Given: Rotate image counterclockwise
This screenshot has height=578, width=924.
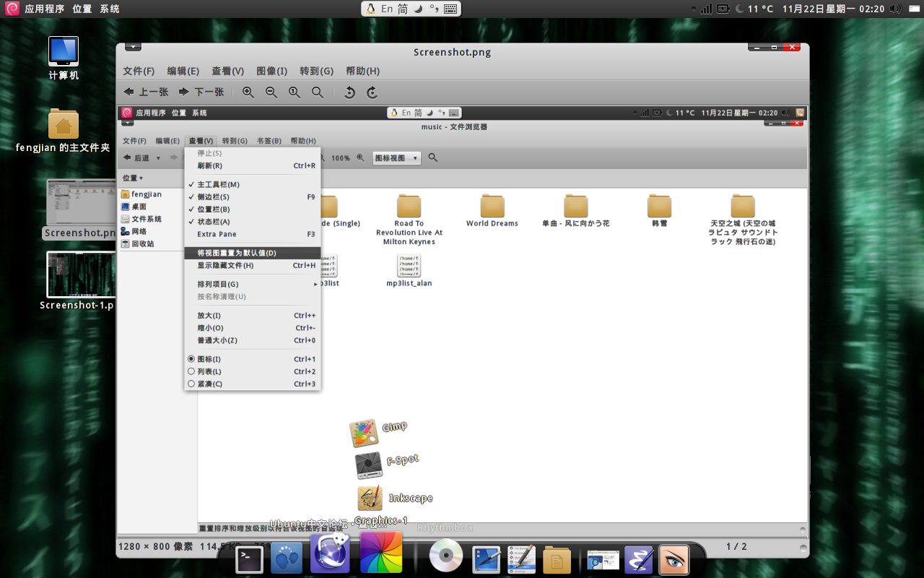Looking at the screenshot, I should coord(349,92).
